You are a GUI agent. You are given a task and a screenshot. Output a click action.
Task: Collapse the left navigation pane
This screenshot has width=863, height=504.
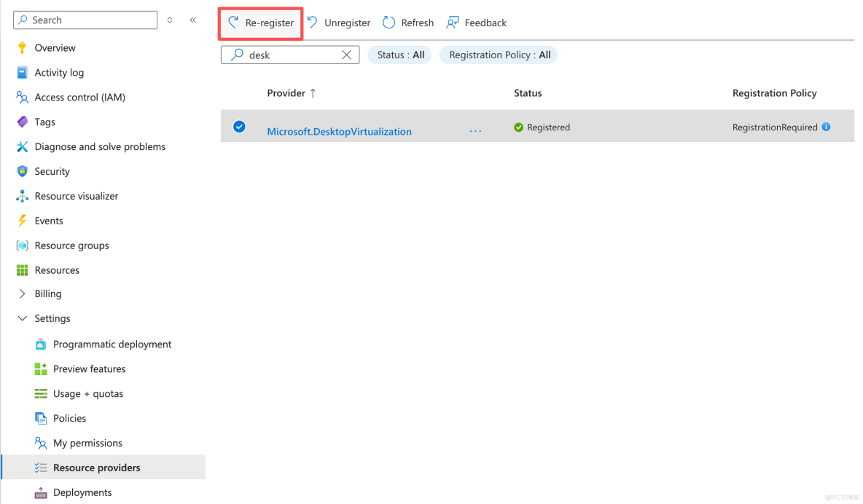click(192, 20)
